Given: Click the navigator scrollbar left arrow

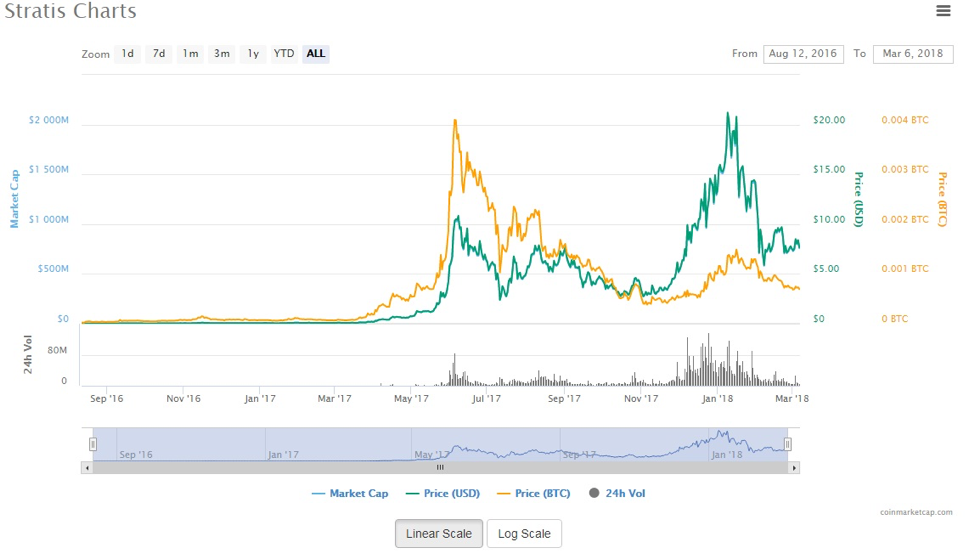Looking at the screenshot, I should click(87, 468).
